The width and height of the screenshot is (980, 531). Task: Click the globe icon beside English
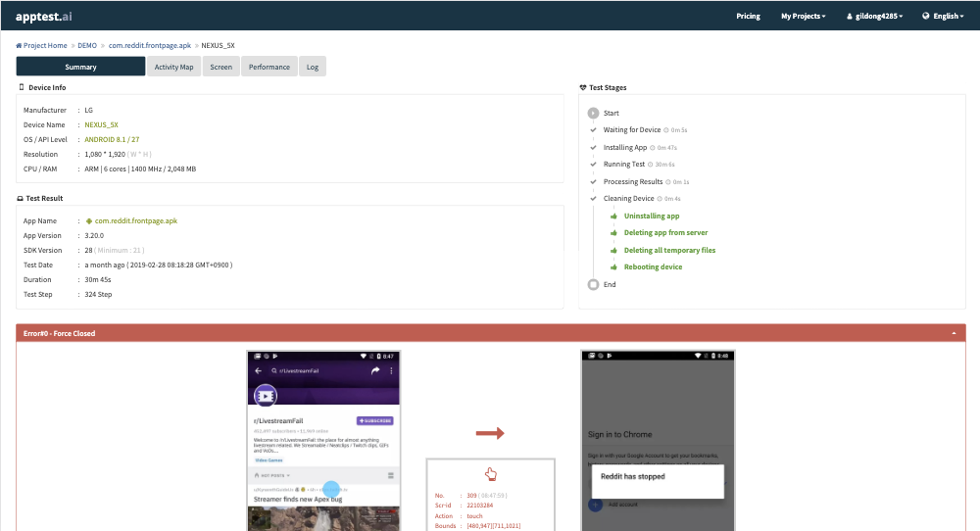pyautogui.click(x=926, y=17)
